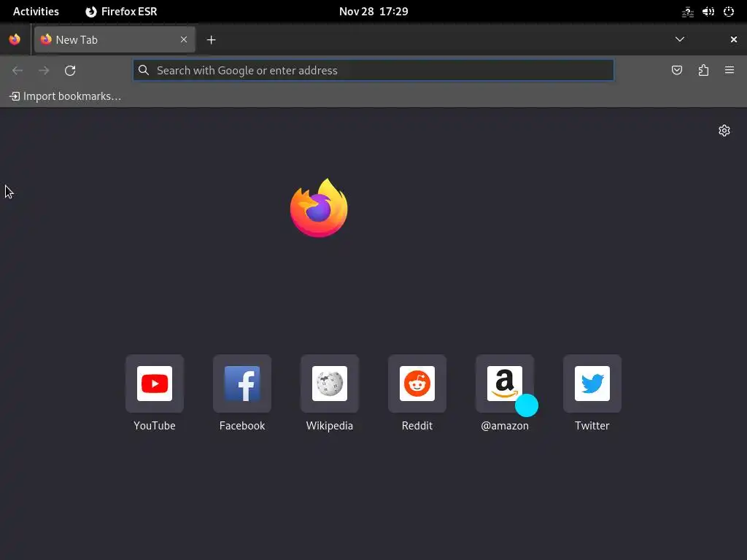This screenshot has height=560, width=747.
Task: Select the New Tab tab
Action: click(x=115, y=39)
